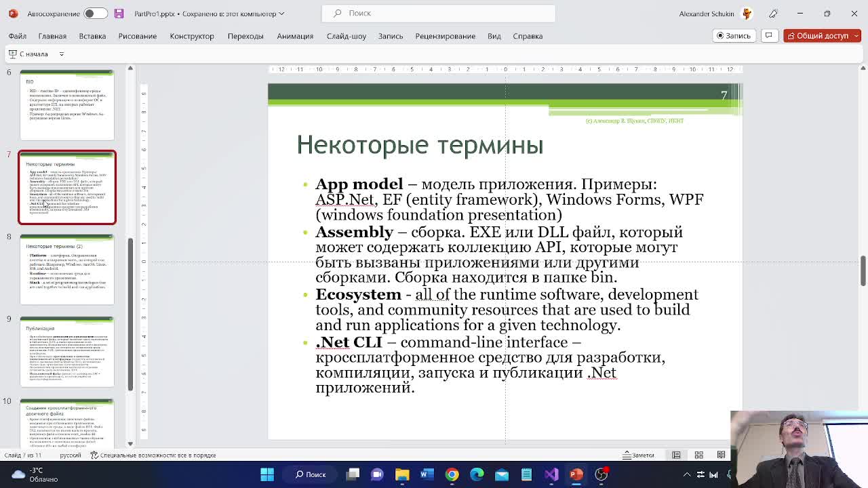Select slide 6 thumbnail RID
The width and height of the screenshot is (868, 488).
[x=67, y=104]
